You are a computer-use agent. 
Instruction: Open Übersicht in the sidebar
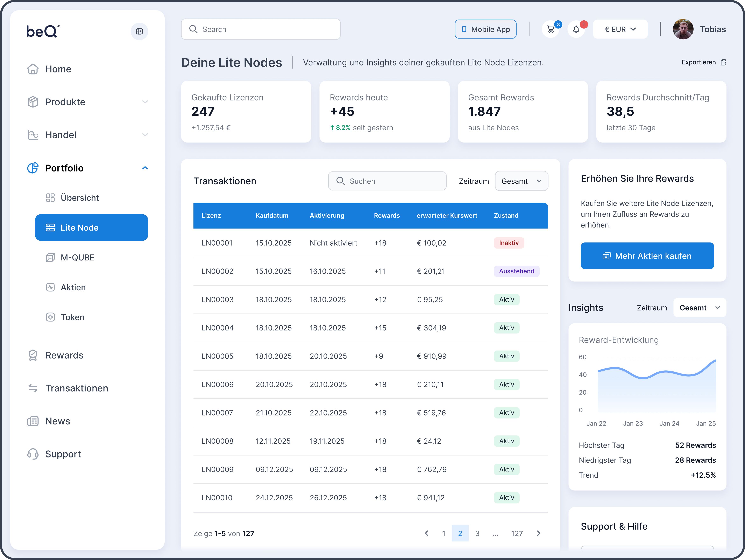(x=79, y=198)
